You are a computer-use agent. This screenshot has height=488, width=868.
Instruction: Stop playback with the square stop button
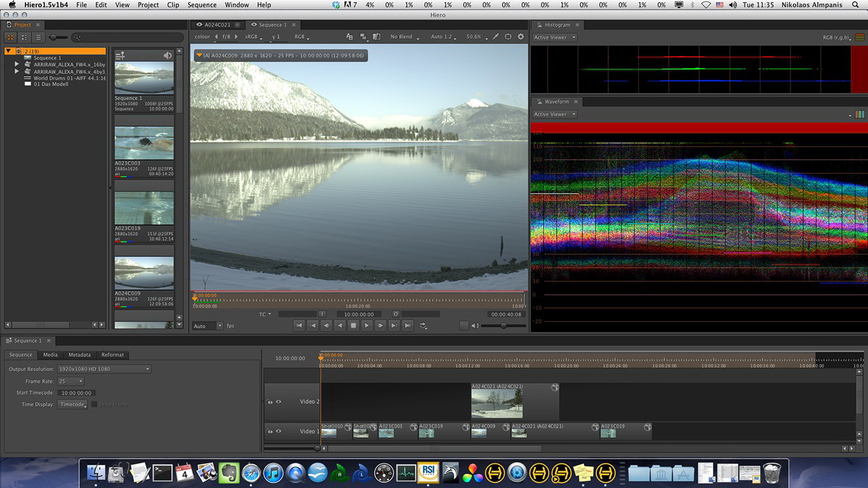(353, 326)
